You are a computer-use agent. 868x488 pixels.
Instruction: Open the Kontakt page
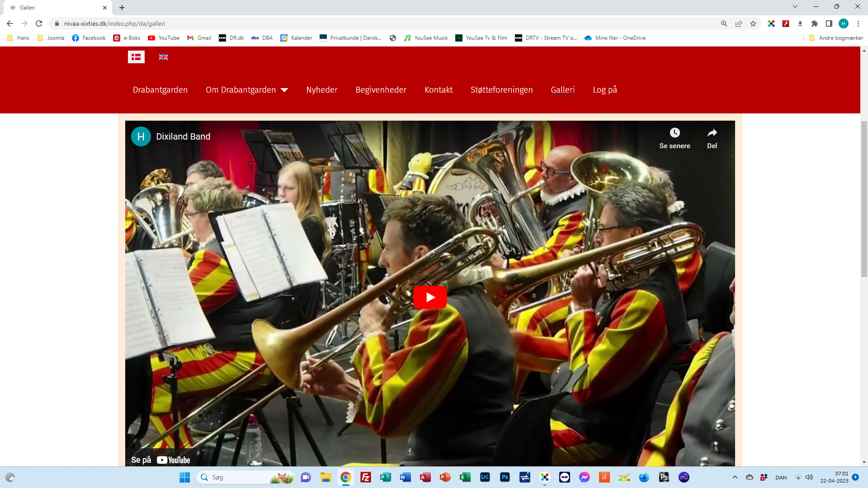coord(439,90)
